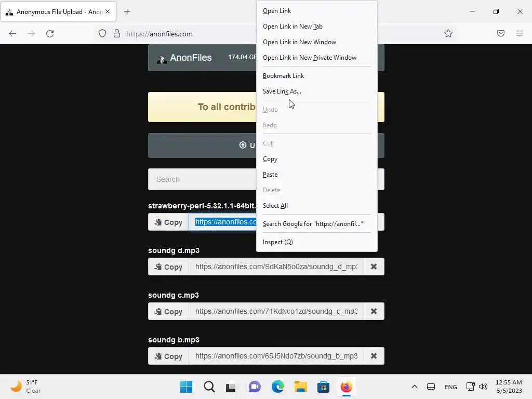532x399 pixels.
Task: Open Inspect (Q) from context menu
Action: tap(316, 242)
